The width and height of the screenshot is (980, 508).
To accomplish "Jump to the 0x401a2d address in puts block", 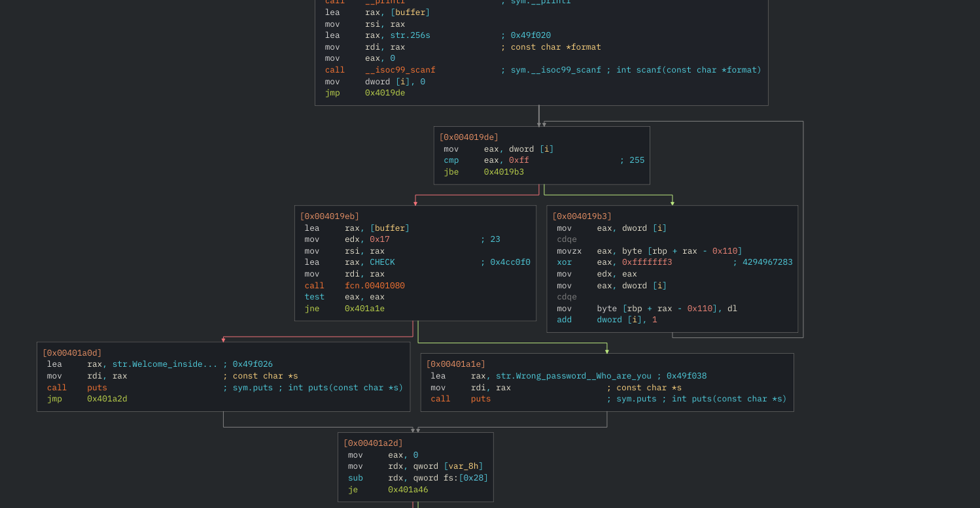I will [107, 398].
